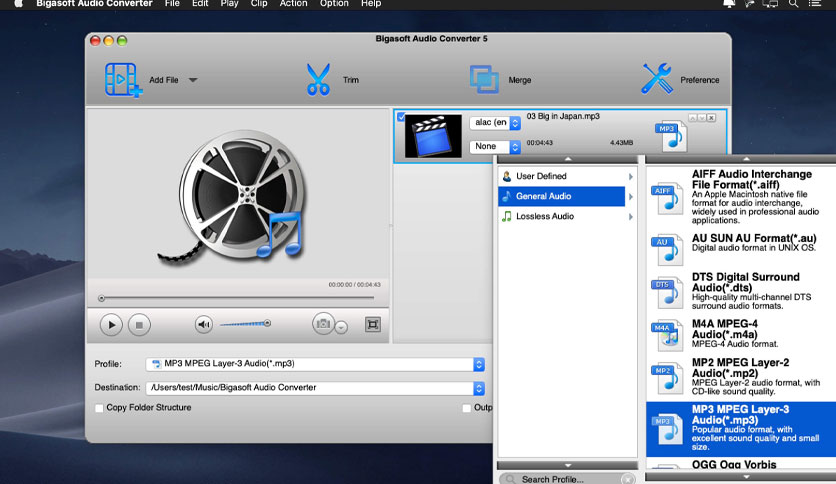The width and height of the screenshot is (836, 484).
Task: Click the Stop playback button
Action: click(x=139, y=325)
